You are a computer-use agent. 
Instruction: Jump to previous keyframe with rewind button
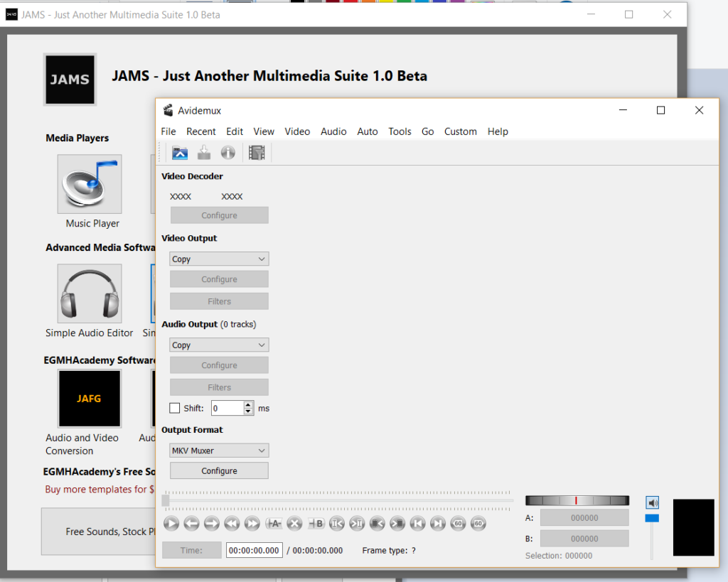232,524
